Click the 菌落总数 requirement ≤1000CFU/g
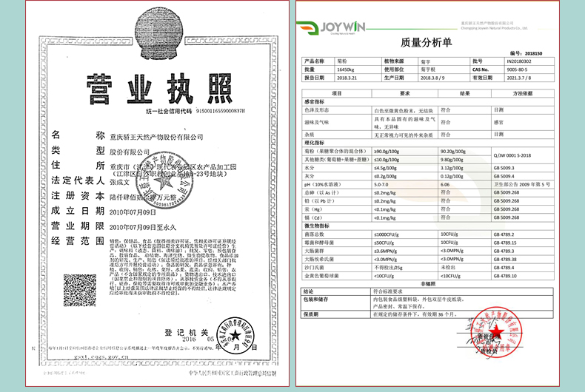This screenshot has width=585, height=392. (387, 234)
